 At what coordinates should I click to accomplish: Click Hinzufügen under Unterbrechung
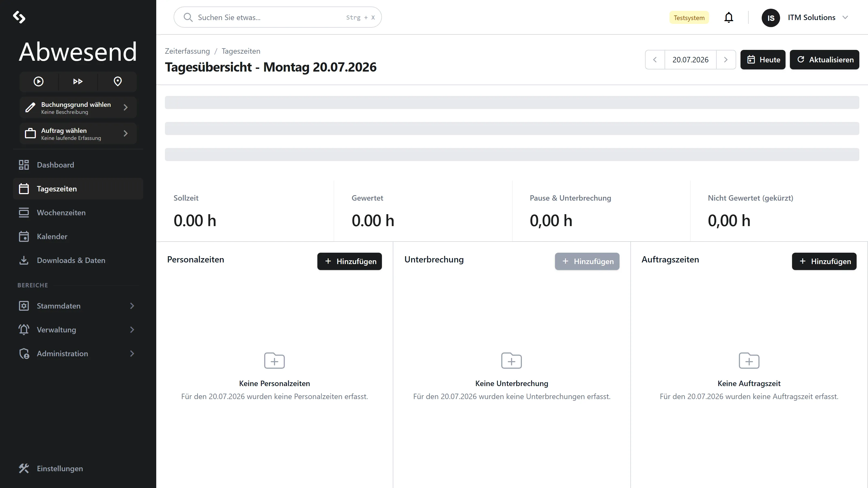pyautogui.click(x=587, y=261)
